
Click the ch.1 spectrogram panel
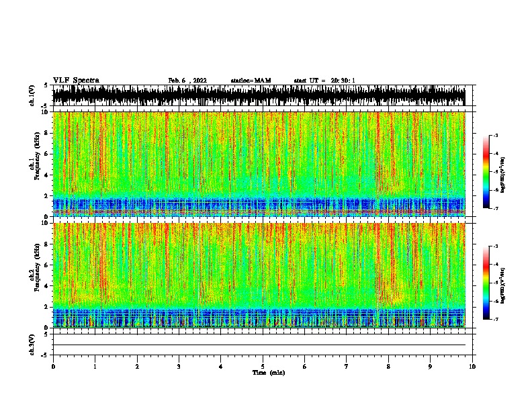coord(259,164)
